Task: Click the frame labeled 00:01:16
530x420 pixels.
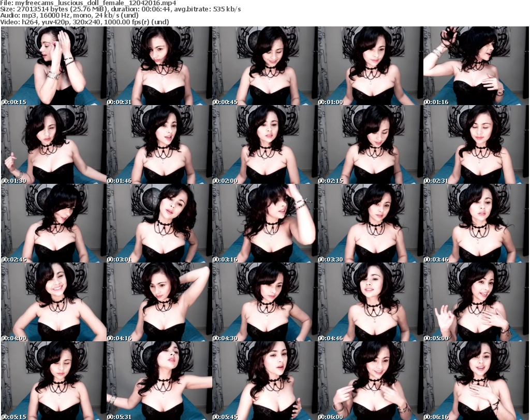Action: click(x=476, y=66)
